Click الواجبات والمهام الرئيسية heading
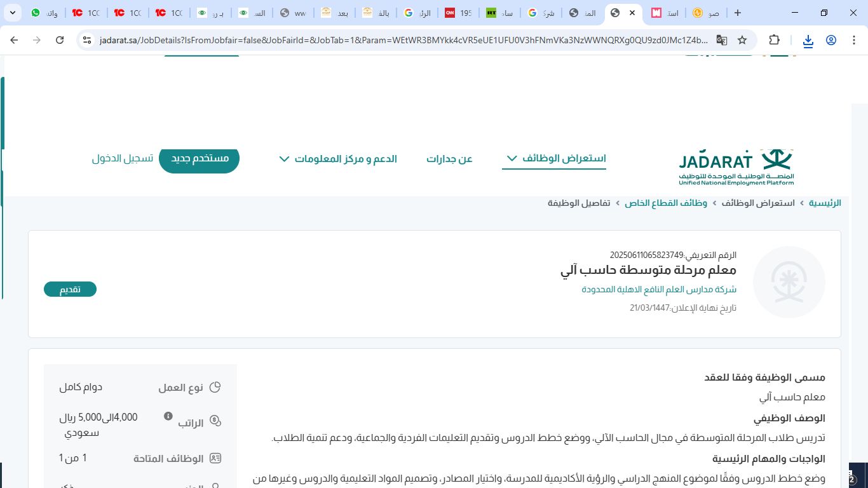 point(769,459)
